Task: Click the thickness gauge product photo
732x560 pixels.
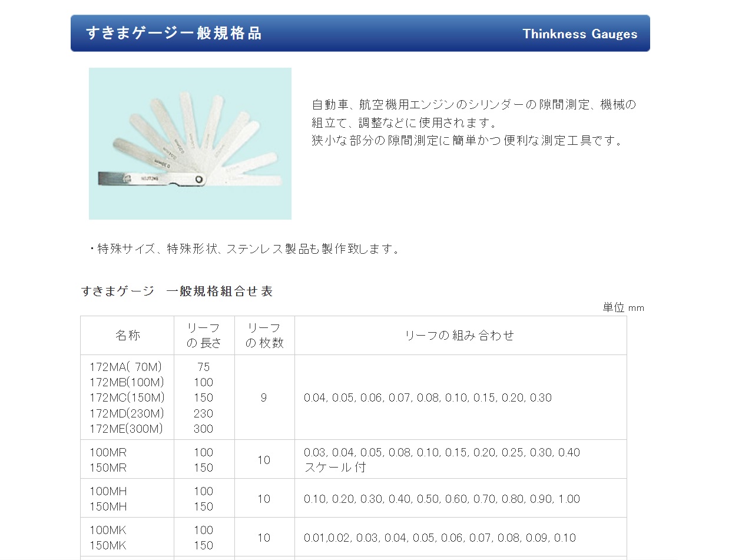Action: click(x=190, y=144)
